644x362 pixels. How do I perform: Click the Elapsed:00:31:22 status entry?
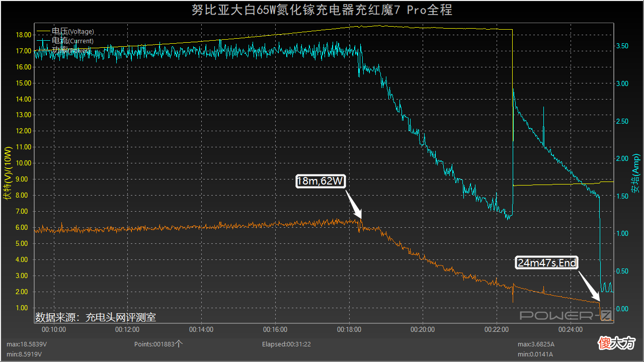286,344
